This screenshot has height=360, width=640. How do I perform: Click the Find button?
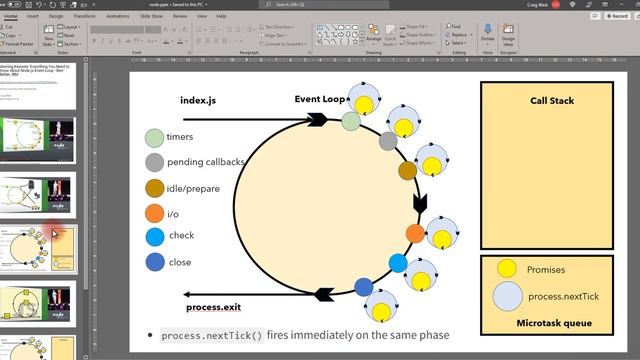453,27
